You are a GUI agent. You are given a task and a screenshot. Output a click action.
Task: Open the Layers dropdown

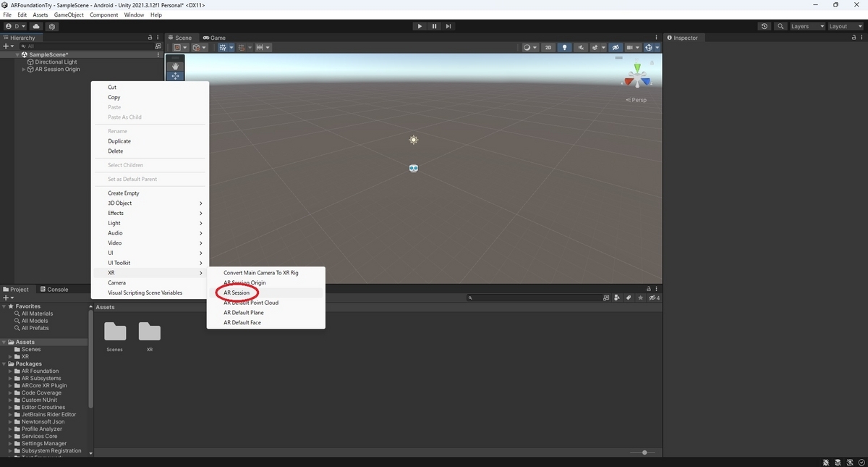coord(807,26)
